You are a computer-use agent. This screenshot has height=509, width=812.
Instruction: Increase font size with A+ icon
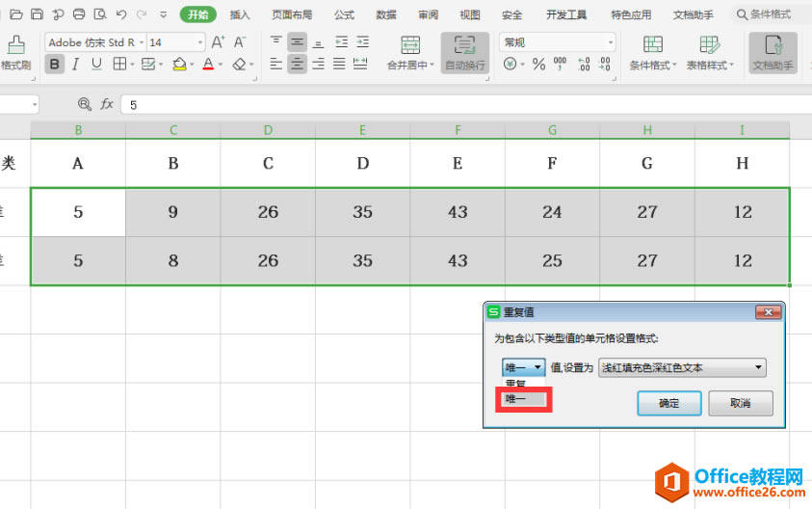(x=218, y=42)
